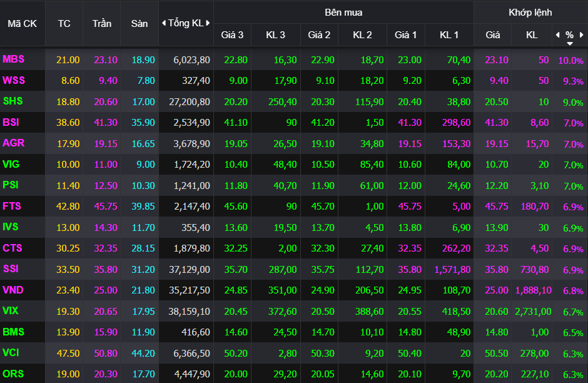
Task: Click SSI total volume 37,129,00
Action: 190,269
